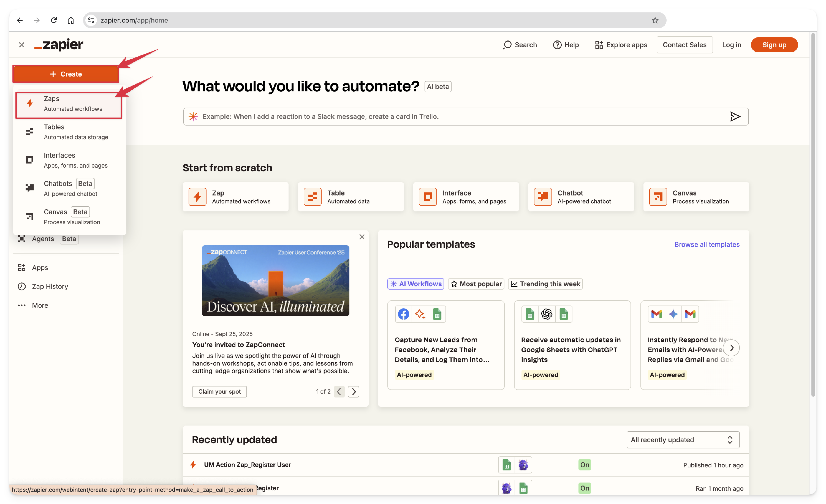Click ChatGPT icon in second template card
This screenshot has width=826, height=504.
click(547, 314)
